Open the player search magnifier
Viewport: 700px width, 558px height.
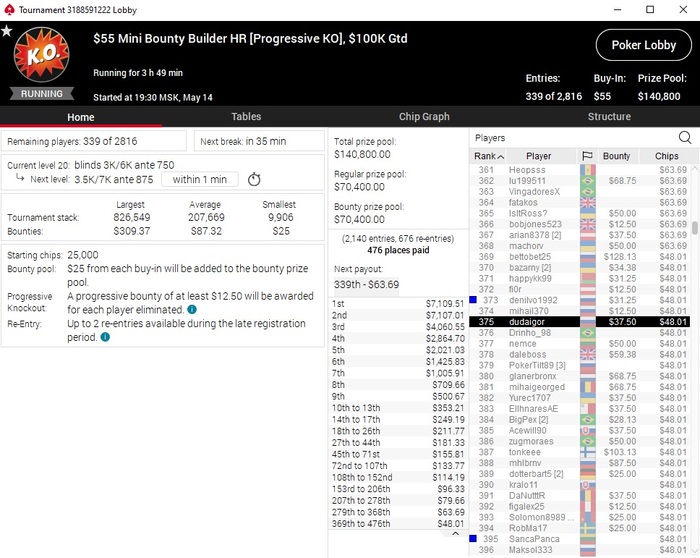[685, 137]
